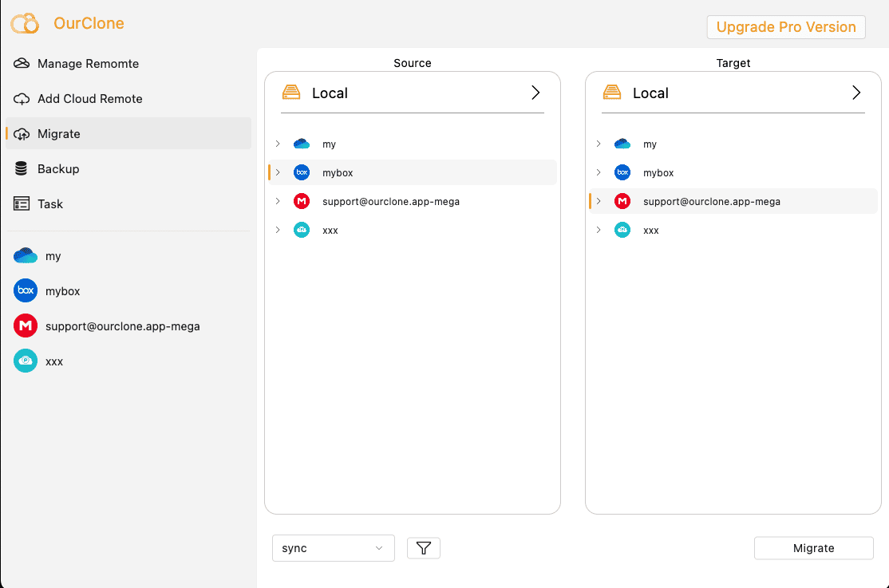The width and height of the screenshot is (889, 588).
Task: Click the Local drive icon in Target panel
Action: (x=612, y=93)
